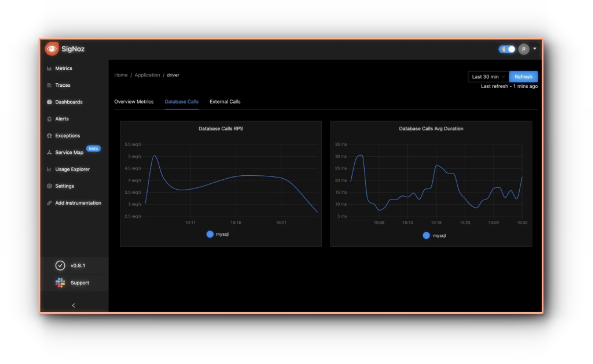Open the Last 30 min time range dropdown

[x=488, y=77]
